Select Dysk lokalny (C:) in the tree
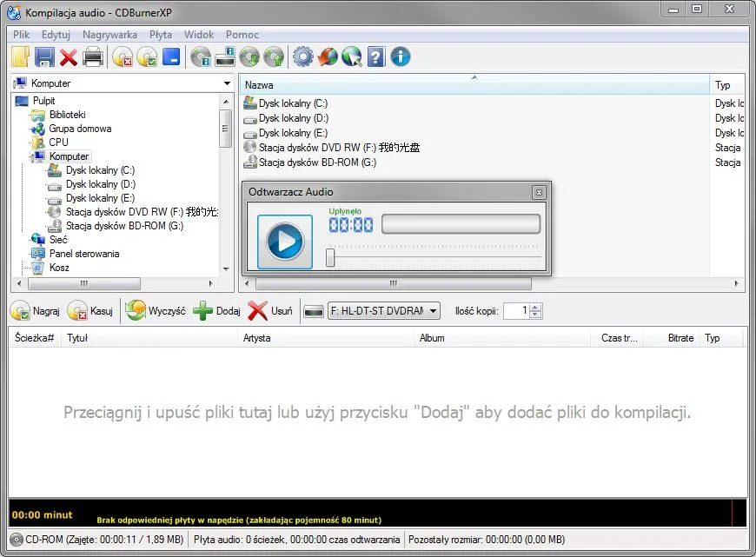The image size is (756, 557). 100,170
